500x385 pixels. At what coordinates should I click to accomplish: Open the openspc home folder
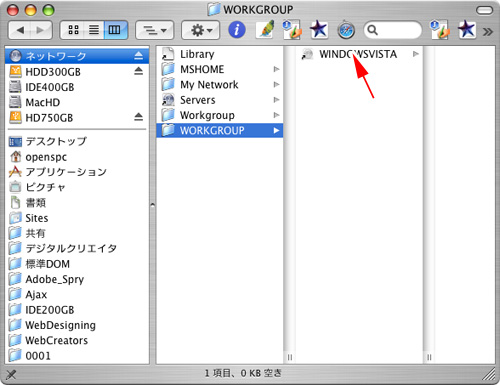click(77, 157)
